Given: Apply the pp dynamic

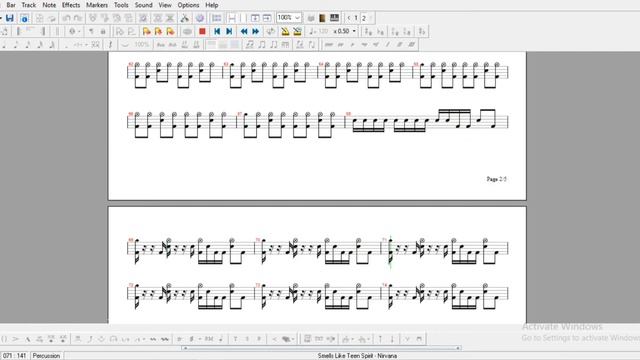Looking at the screenshot, I should coord(341,44).
